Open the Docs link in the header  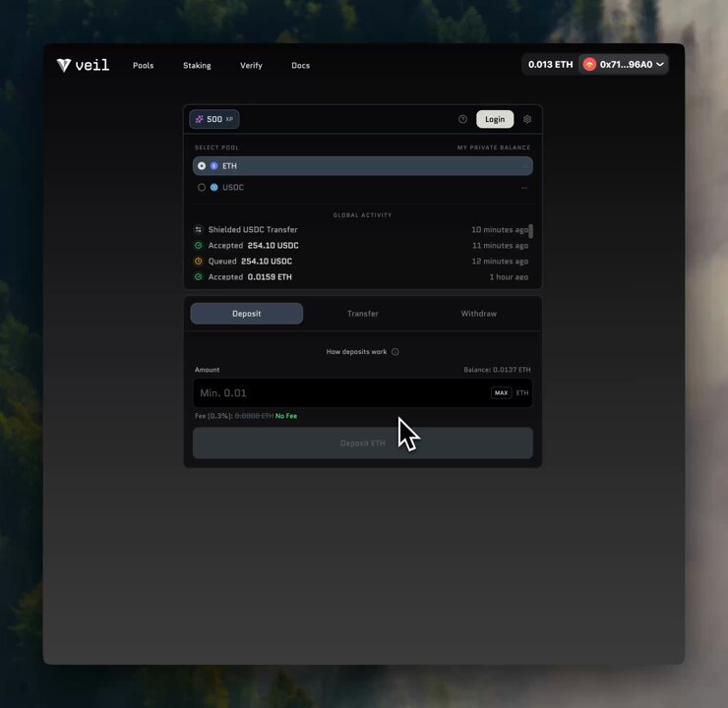300,66
